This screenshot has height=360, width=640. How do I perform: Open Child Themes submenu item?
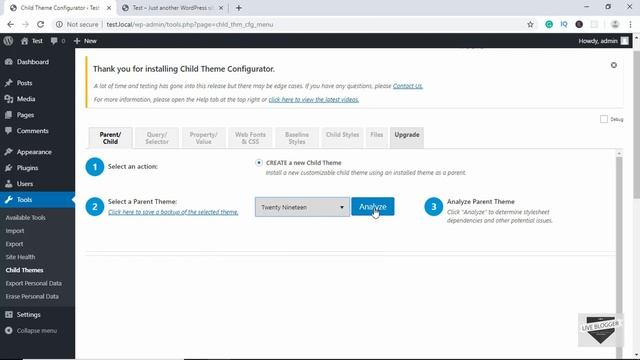click(x=24, y=270)
